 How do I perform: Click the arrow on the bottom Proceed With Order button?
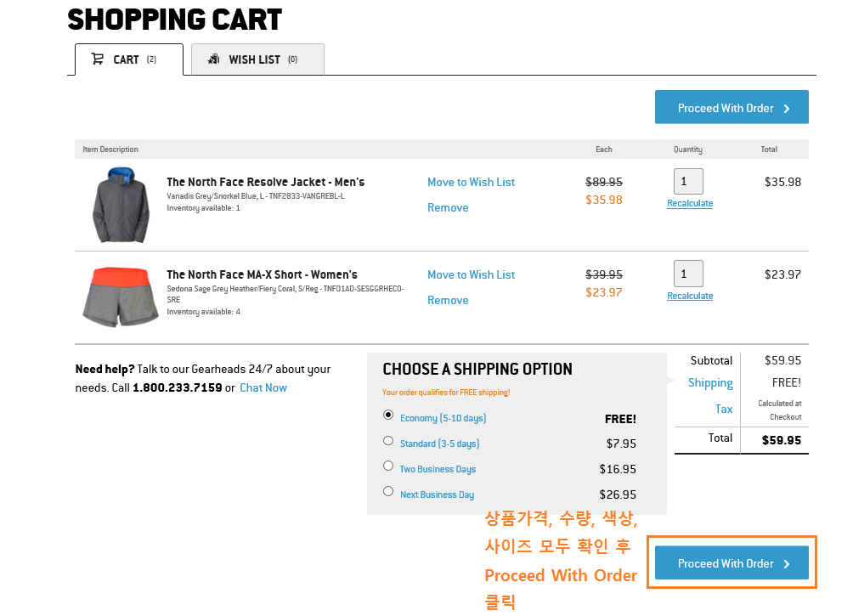(x=787, y=564)
